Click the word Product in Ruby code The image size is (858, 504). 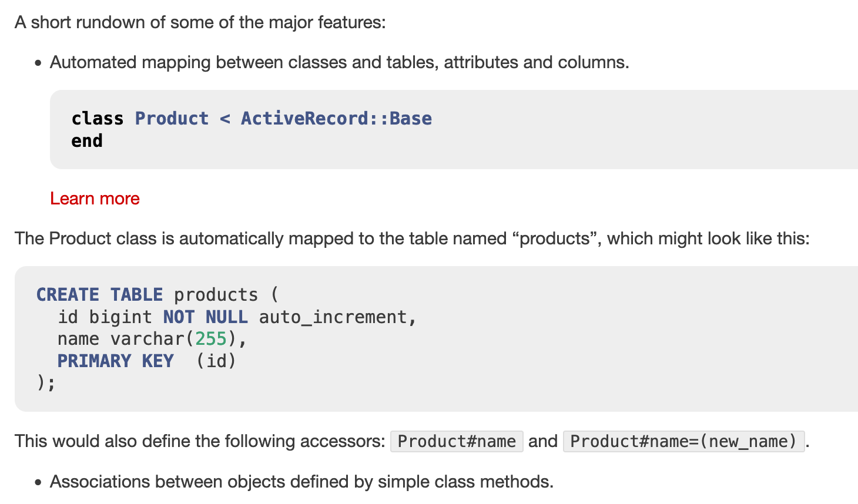coord(172,118)
